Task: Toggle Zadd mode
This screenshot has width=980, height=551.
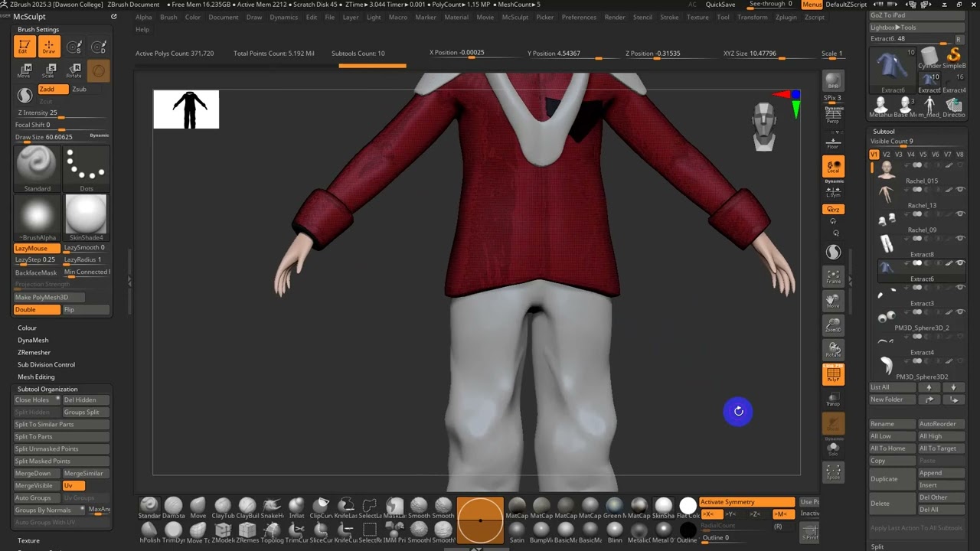Action: (x=53, y=90)
